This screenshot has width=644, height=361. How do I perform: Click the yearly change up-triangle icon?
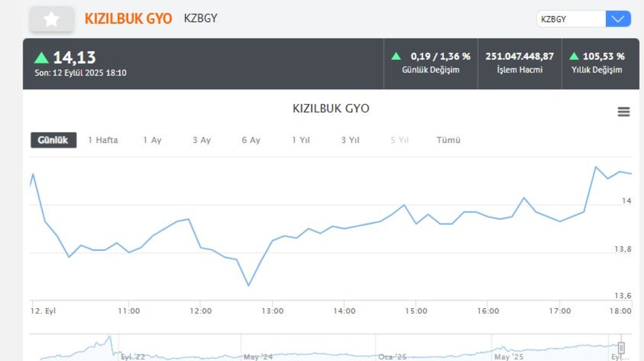(574, 56)
